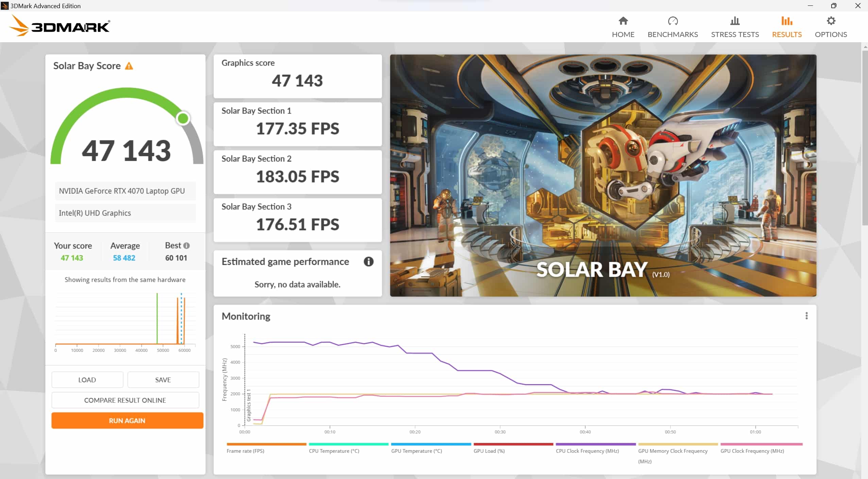The height and width of the screenshot is (479, 868).
Task: Click Compare Result Online button
Action: 125,400
